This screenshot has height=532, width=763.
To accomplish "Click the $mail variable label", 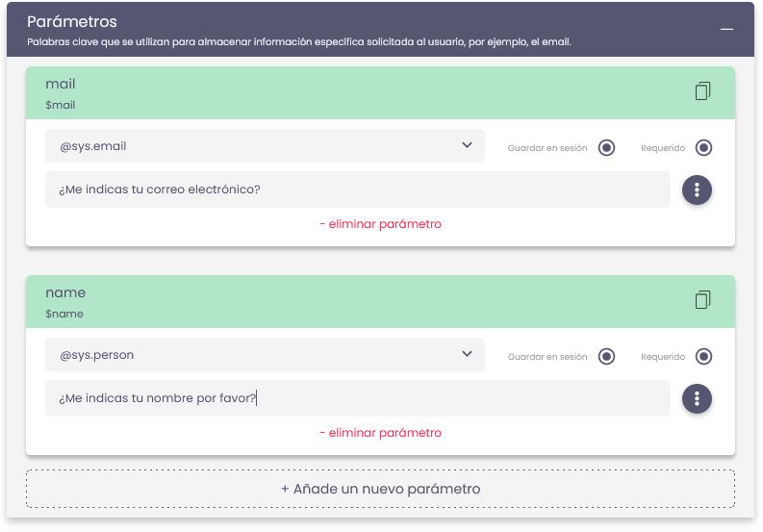I will tap(60, 105).
